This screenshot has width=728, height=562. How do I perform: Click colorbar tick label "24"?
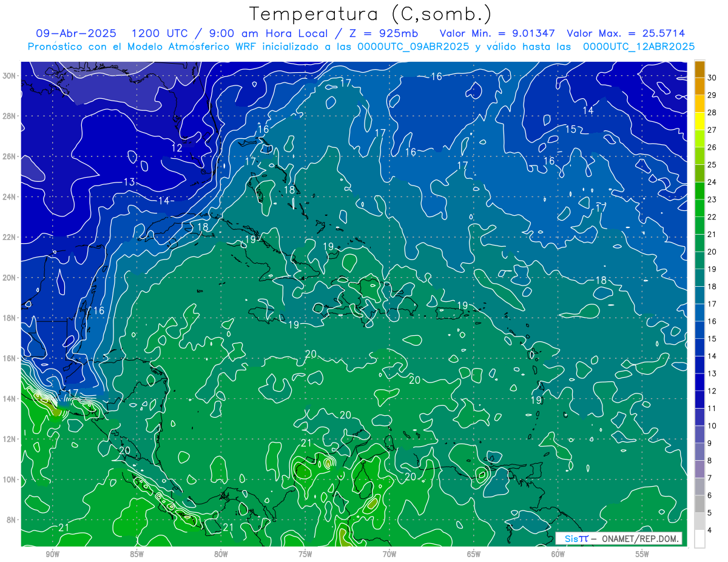(x=712, y=182)
